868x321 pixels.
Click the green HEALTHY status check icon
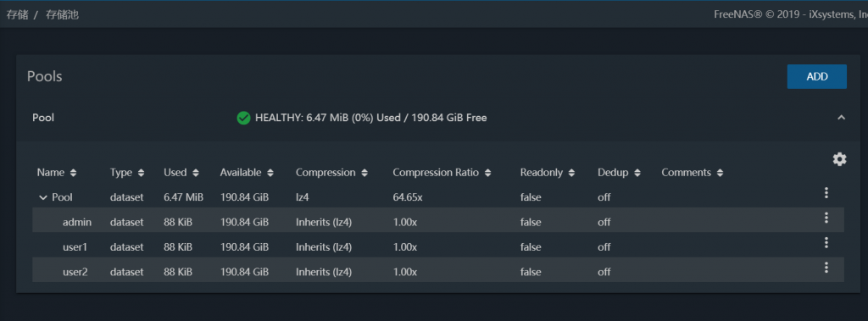point(243,118)
